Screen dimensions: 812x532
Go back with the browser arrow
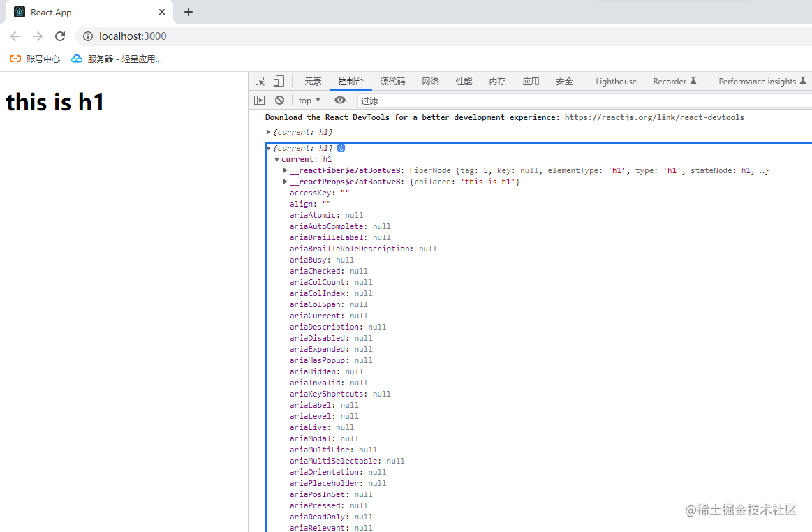click(15, 36)
